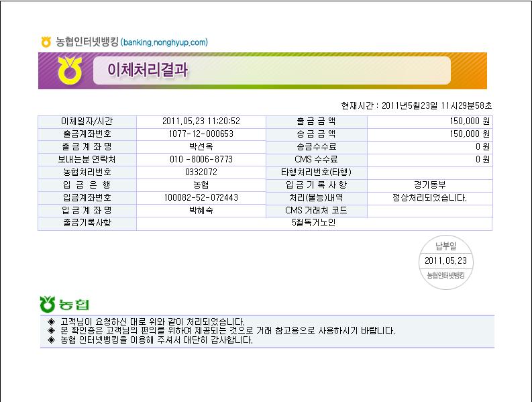The width and height of the screenshot is (532, 402).
Task: Select the 송 금 금 액 label
Action: point(316,134)
